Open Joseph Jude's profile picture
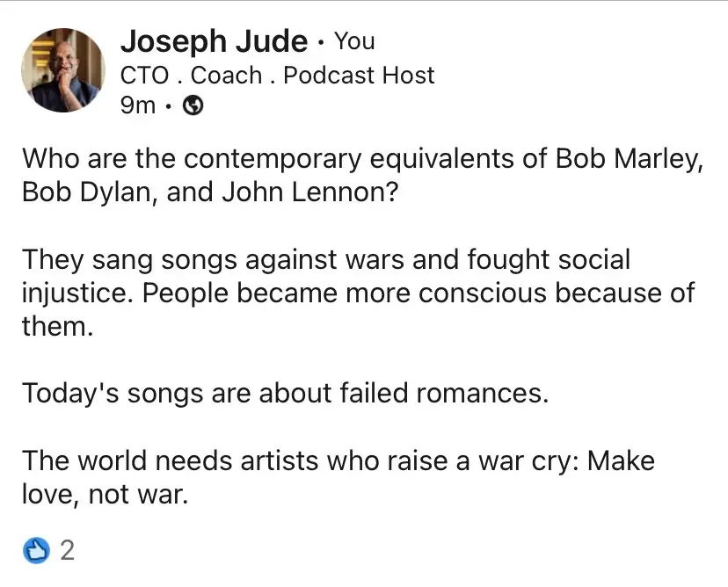This screenshot has height=587, width=728. point(62,70)
